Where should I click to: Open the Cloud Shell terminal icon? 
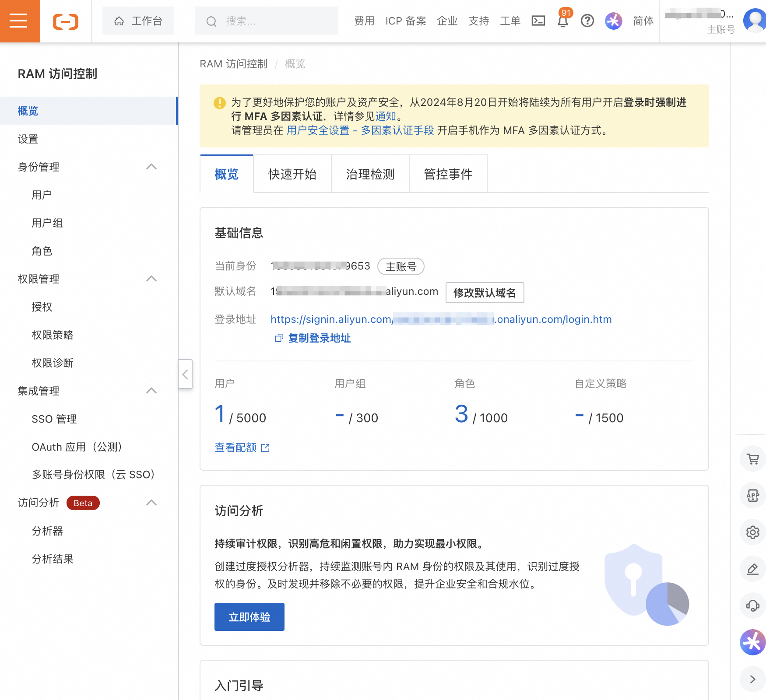click(x=538, y=21)
